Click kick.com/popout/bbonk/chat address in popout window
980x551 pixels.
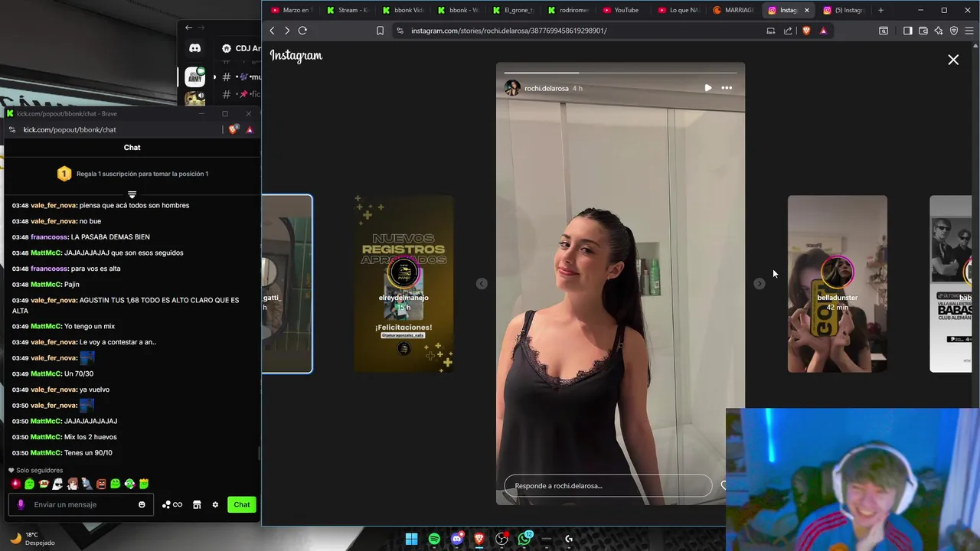[x=70, y=130]
